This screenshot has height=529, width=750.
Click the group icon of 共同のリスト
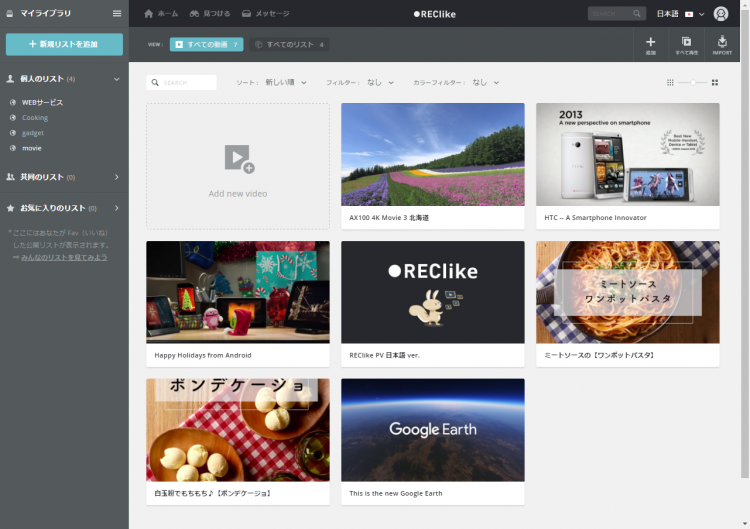[10, 177]
